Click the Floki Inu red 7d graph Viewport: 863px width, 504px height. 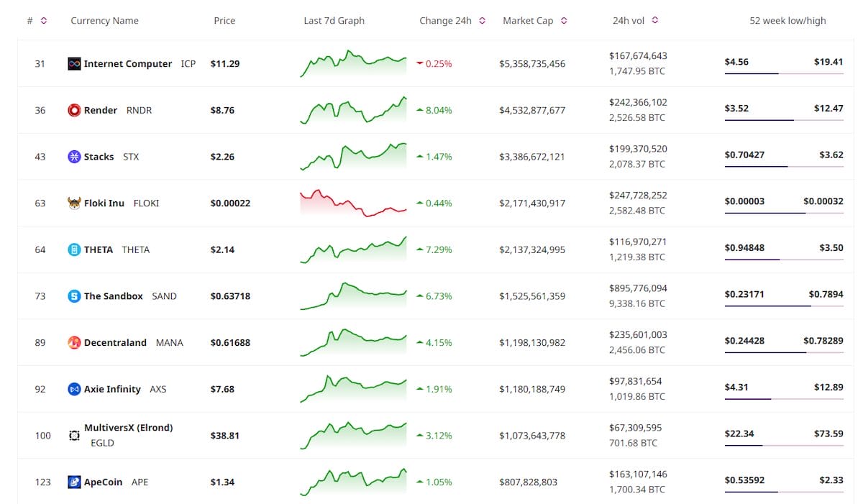(x=353, y=203)
